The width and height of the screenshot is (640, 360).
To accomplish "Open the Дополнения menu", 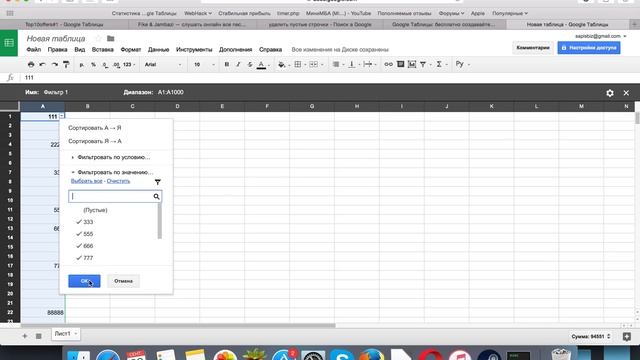I will point(236,49).
